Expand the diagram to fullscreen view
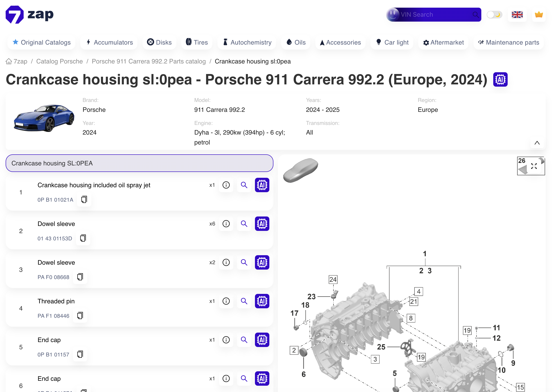Viewport: 554px width, 392px height. (x=534, y=166)
